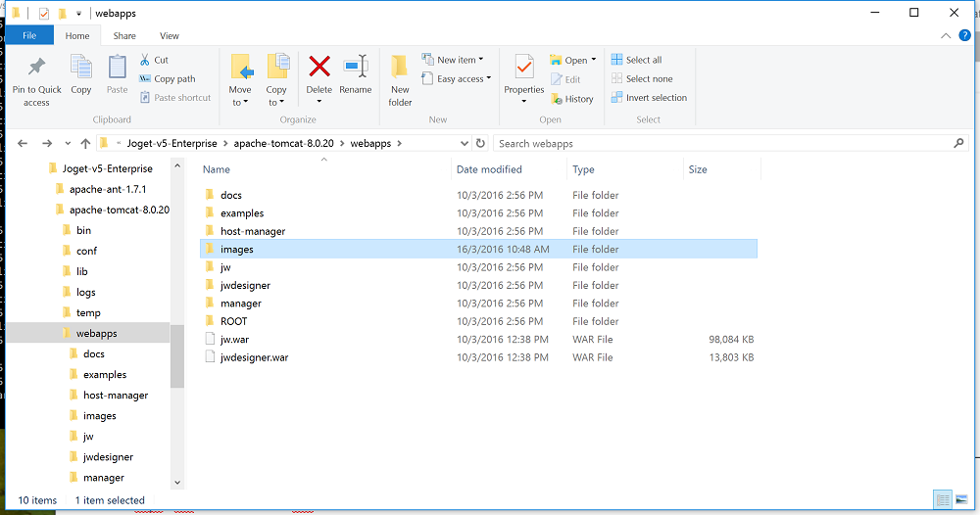Click the Search webapps field
Screen dimensions: 980x515
coord(725,143)
